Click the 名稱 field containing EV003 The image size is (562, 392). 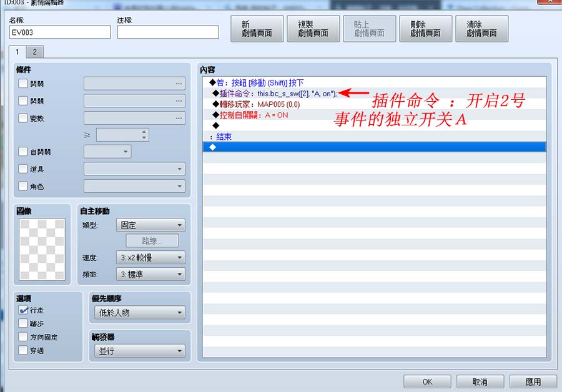60,32
